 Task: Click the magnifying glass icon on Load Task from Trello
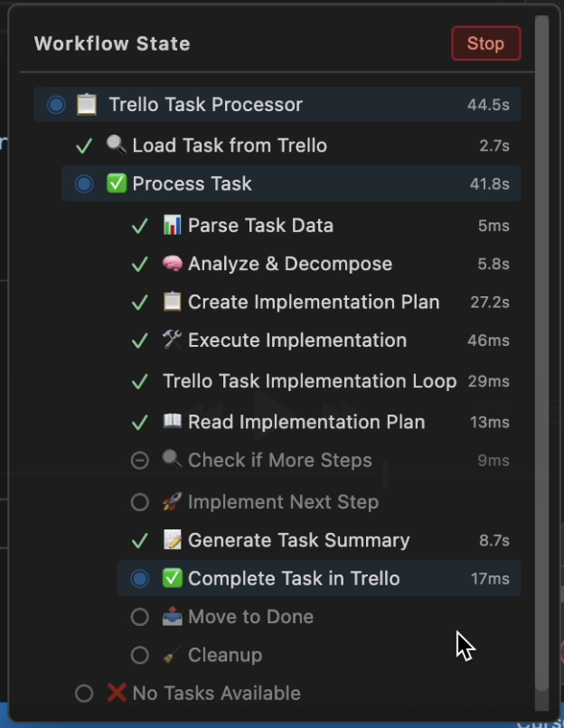pos(115,145)
